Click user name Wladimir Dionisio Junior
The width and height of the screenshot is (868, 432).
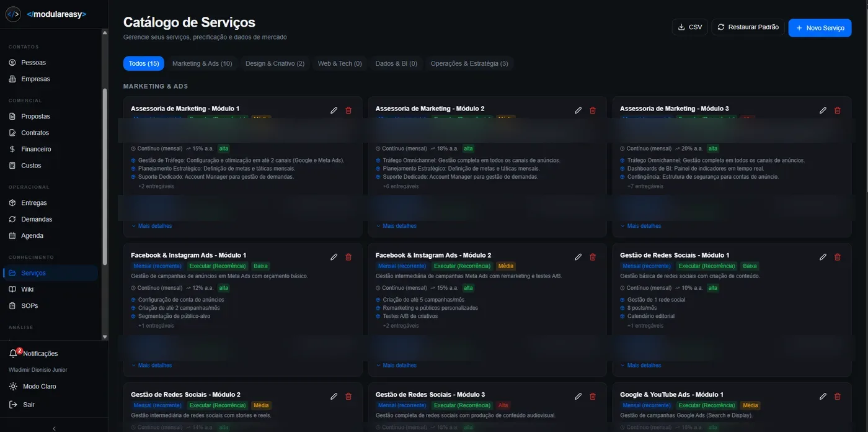(38, 370)
